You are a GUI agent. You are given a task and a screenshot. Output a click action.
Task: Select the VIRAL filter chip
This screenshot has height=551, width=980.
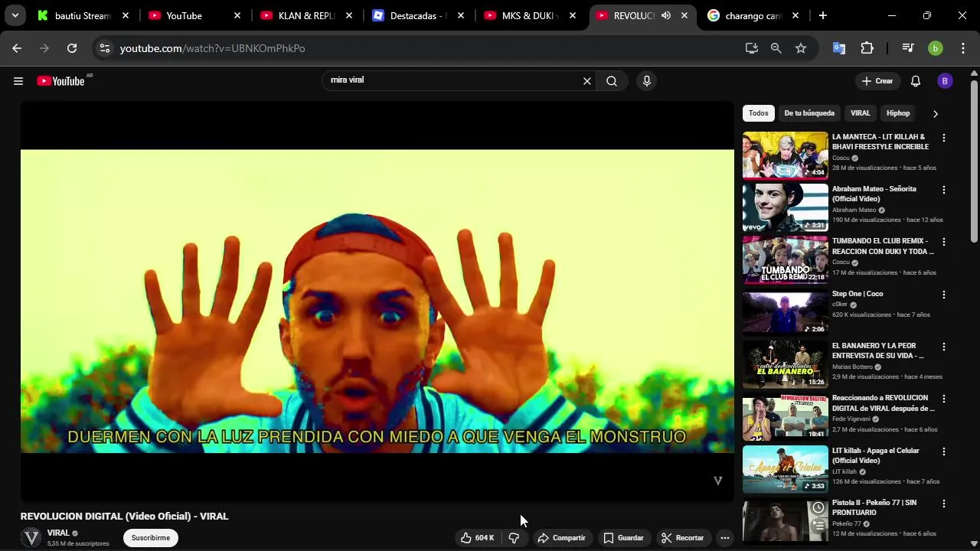click(x=861, y=113)
